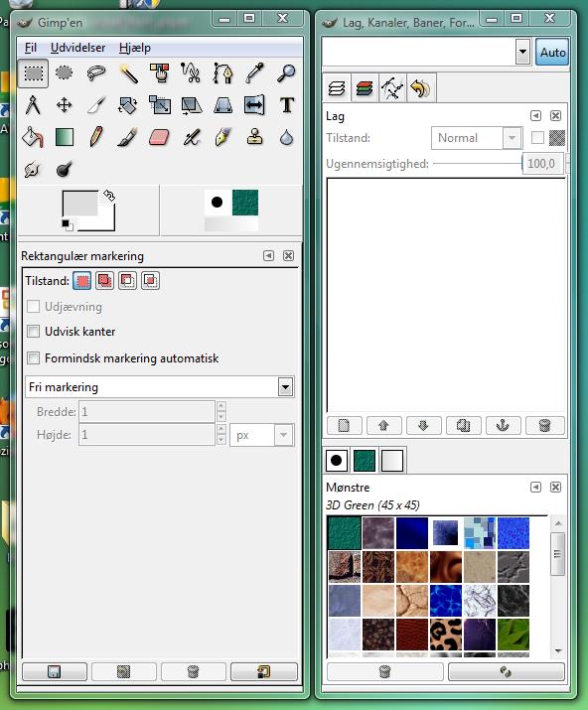Select the Eraser tool

pyautogui.click(x=160, y=137)
